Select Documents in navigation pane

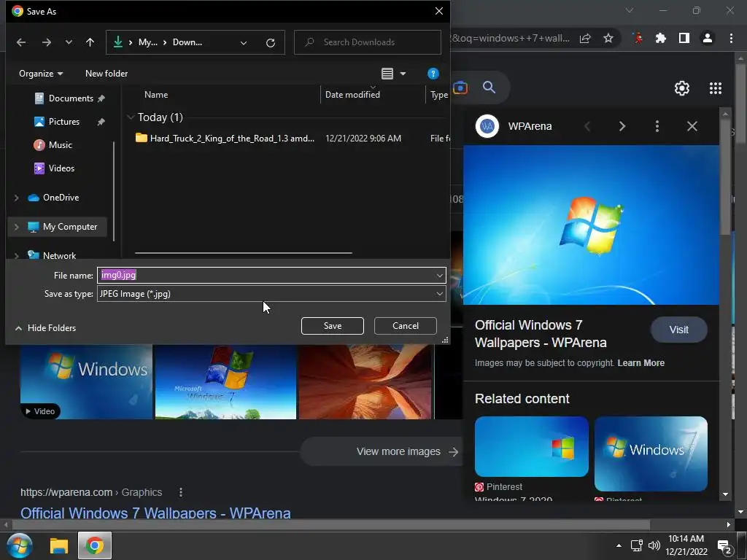pyautogui.click(x=71, y=98)
